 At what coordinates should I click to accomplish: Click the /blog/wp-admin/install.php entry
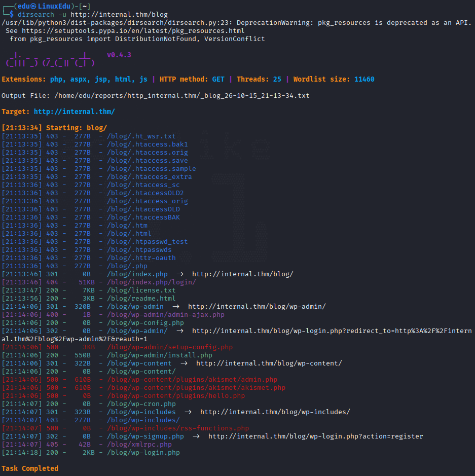coord(160,355)
